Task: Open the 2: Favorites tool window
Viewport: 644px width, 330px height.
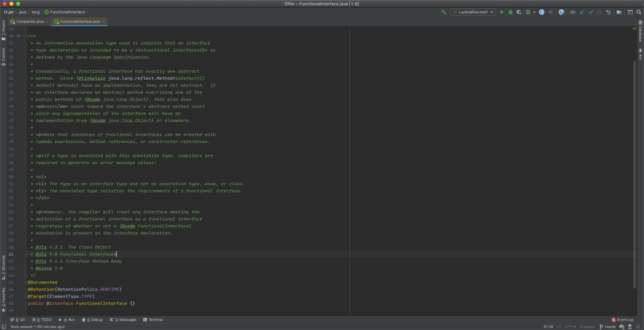Action: coord(3,300)
